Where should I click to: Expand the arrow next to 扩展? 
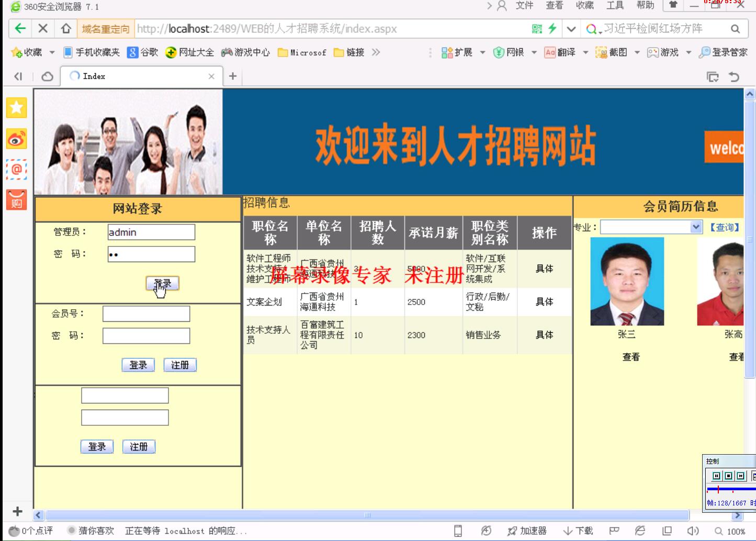(482, 52)
